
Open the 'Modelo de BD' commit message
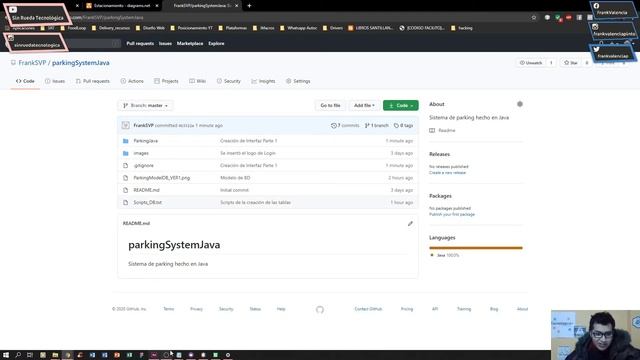(235, 178)
